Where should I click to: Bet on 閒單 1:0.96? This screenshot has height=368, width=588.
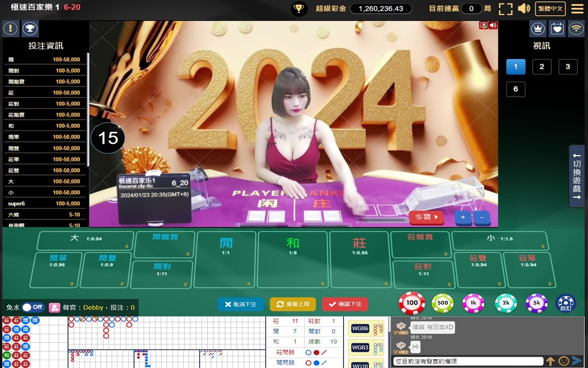(x=56, y=270)
